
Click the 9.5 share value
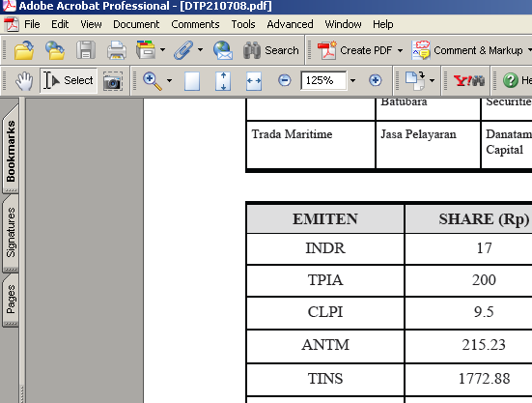[484, 312]
